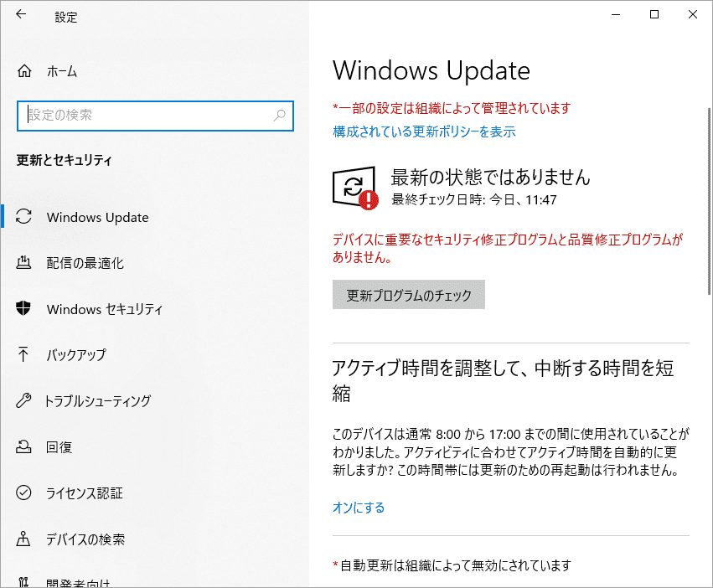
Task: Click the アクティブ時間を調整して heading
Action: tap(503, 380)
